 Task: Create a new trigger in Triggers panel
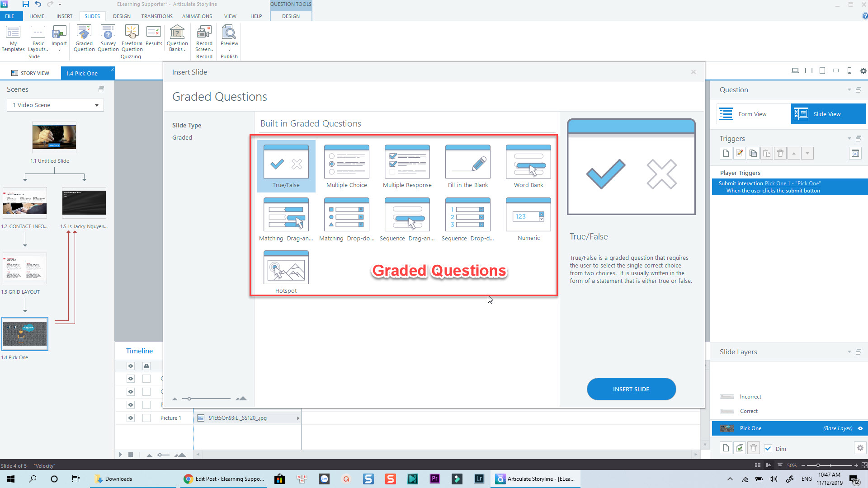726,153
